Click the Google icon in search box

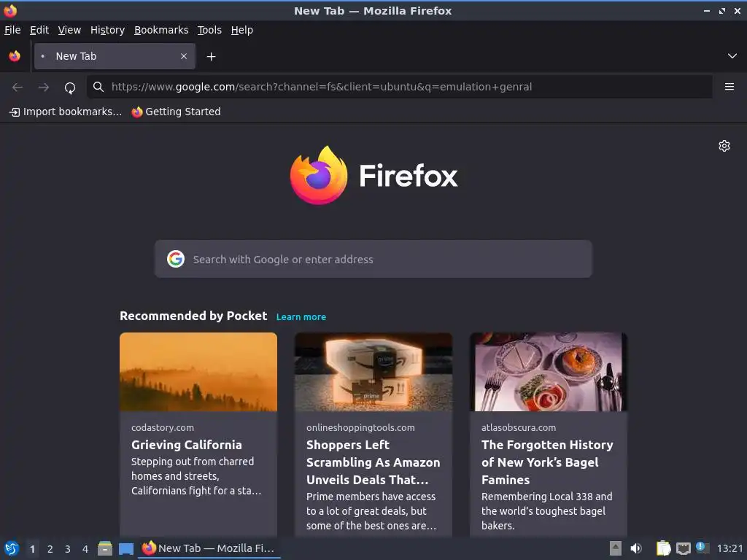[176, 259]
